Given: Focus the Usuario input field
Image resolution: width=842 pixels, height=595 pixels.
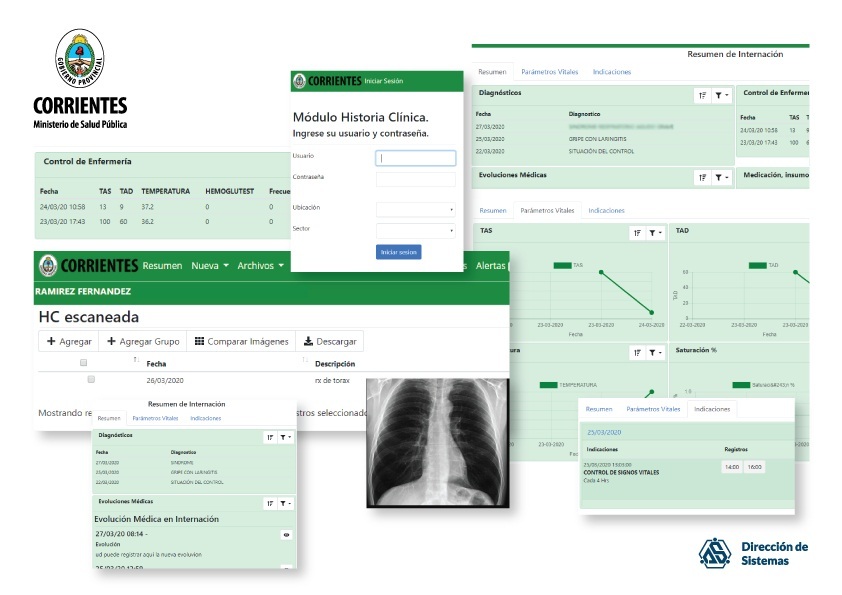Looking at the screenshot, I should [x=415, y=158].
